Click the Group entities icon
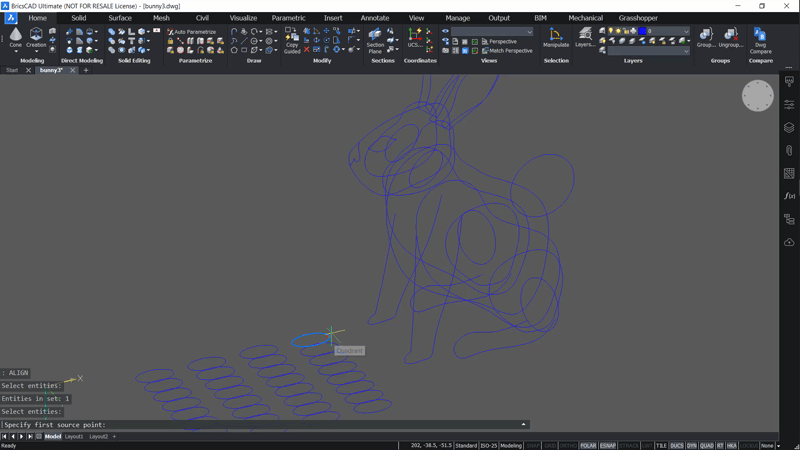800x450 pixels. tap(706, 38)
